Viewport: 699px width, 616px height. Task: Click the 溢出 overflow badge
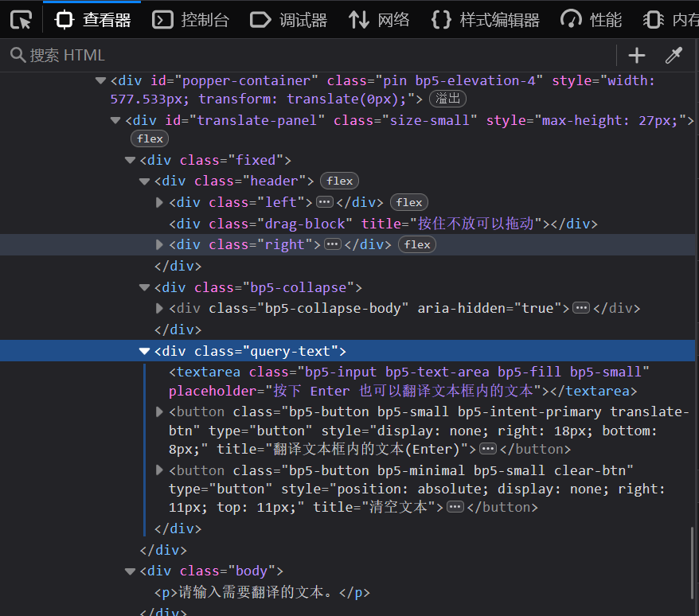point(447,99)
